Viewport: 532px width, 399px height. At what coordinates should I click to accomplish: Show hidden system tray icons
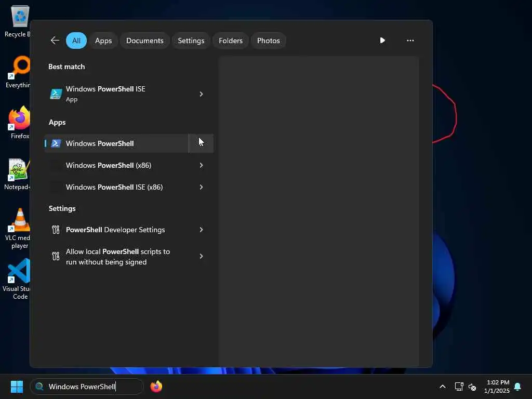coord(443,387)
